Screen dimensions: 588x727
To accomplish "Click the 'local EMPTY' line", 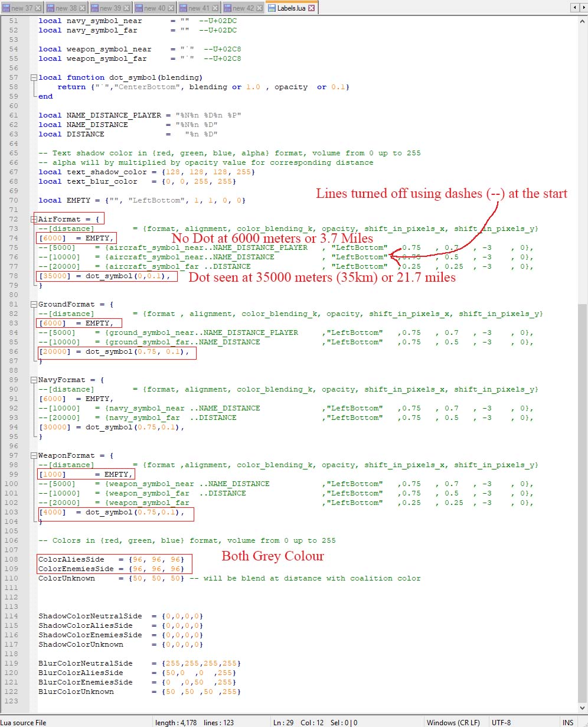I will point(142,200).
